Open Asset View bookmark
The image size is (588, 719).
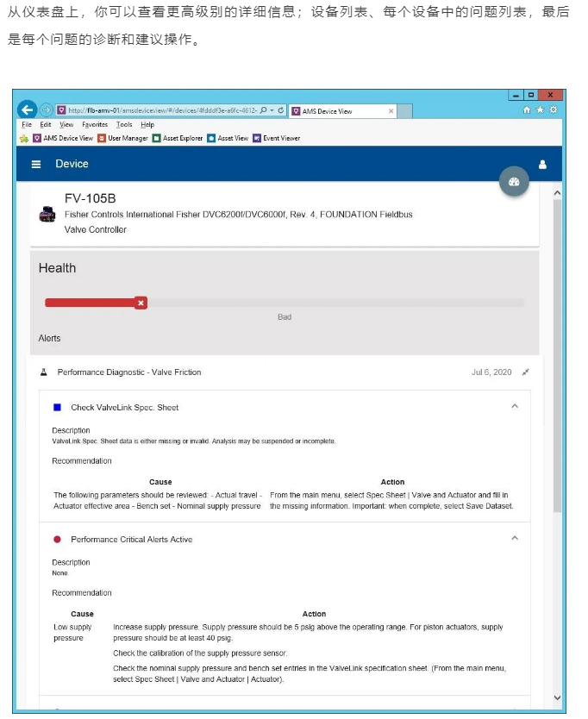228,138
